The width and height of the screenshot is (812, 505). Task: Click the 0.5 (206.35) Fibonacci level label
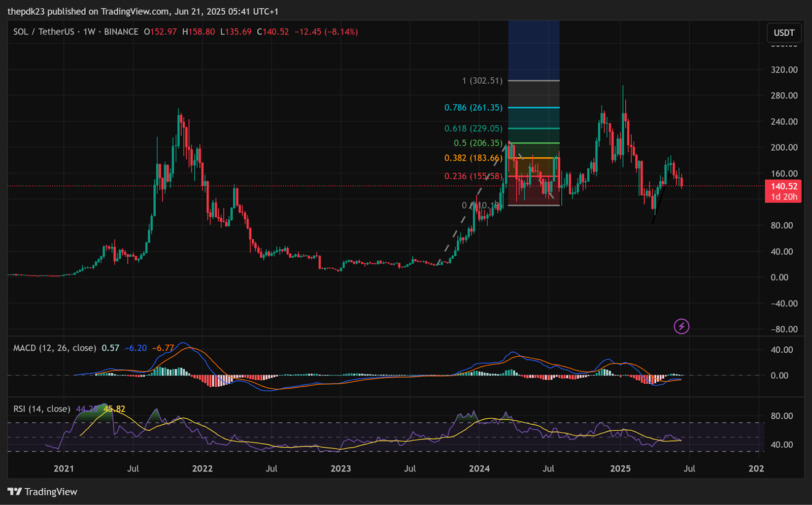478,143
